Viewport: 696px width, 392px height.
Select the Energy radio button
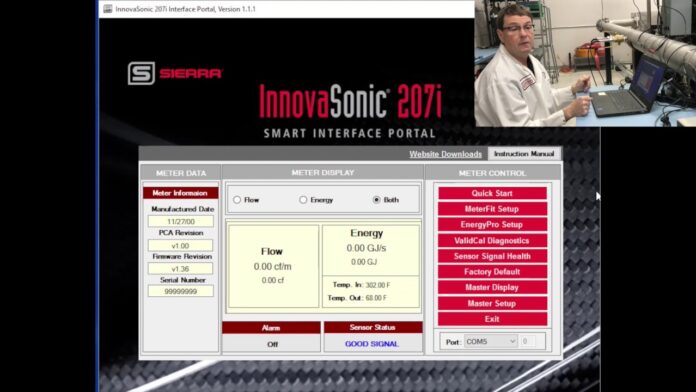click(x=303, y=200)
